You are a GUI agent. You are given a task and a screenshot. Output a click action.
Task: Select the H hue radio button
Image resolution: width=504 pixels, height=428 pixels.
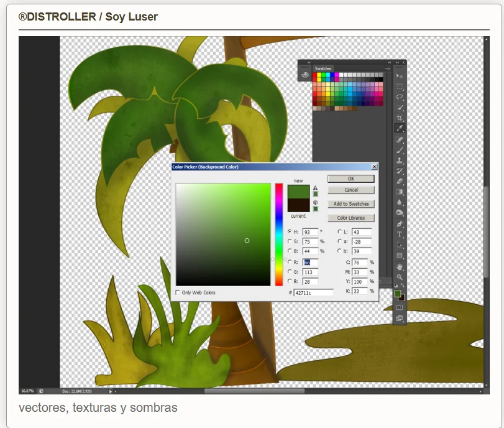click(290, 231)
